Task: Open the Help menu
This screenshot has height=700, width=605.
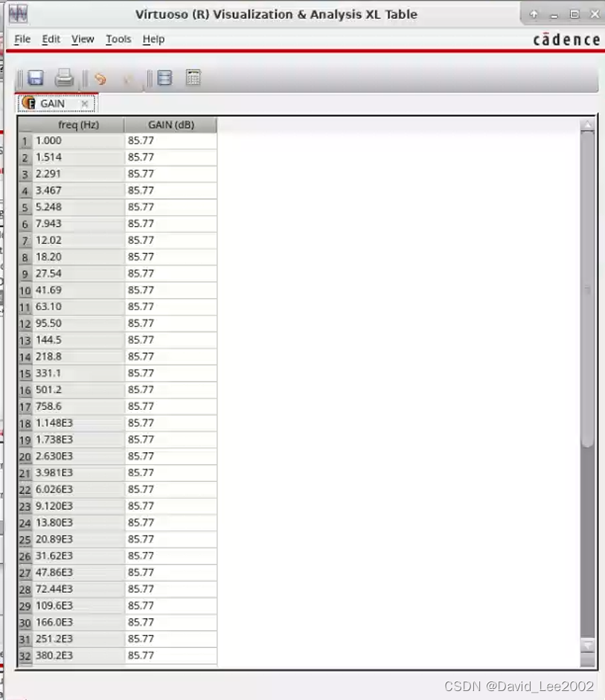Action: 153,39
